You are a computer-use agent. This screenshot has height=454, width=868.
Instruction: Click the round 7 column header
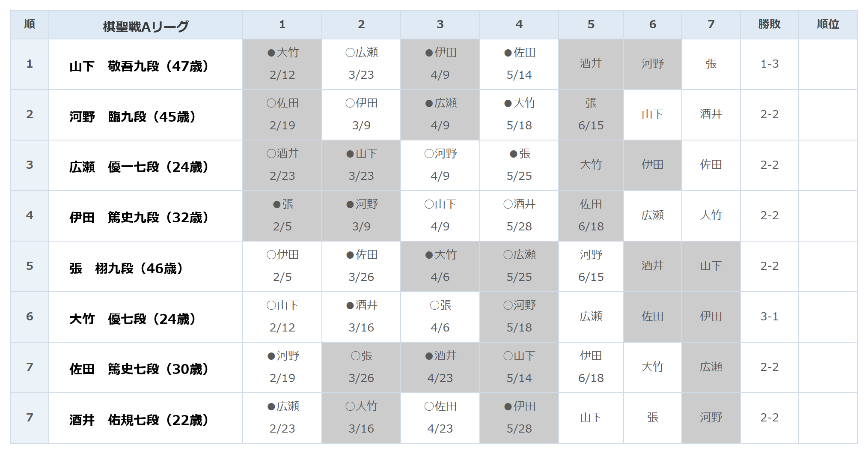711,25
